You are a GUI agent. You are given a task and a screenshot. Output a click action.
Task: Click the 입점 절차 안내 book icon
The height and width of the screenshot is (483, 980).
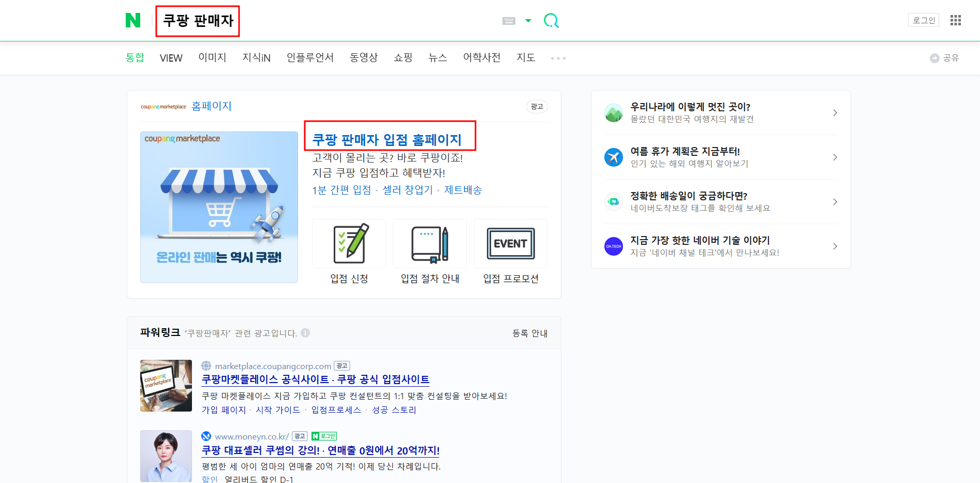click(x=430, y=243)
